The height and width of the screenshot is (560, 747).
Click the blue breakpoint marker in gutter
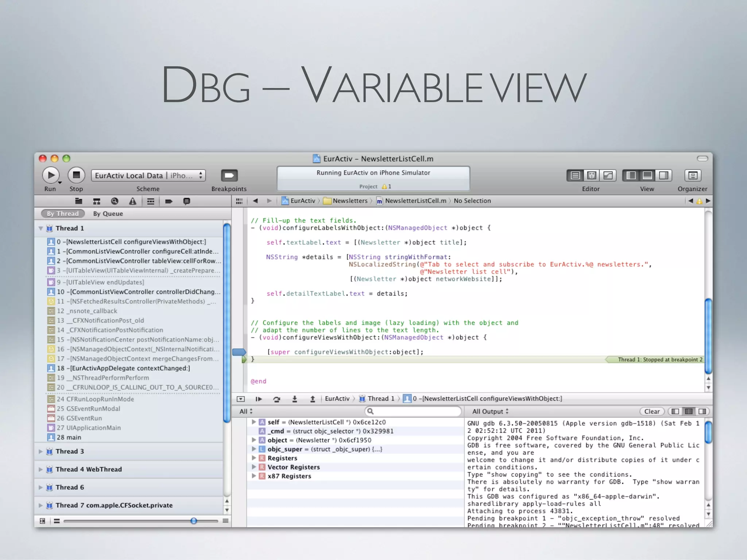(x=239, y=352)
